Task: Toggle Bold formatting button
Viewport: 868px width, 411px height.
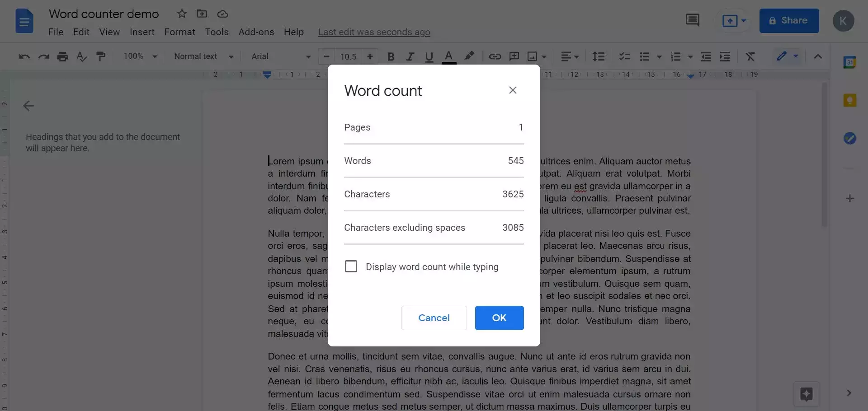Action: 391,56
